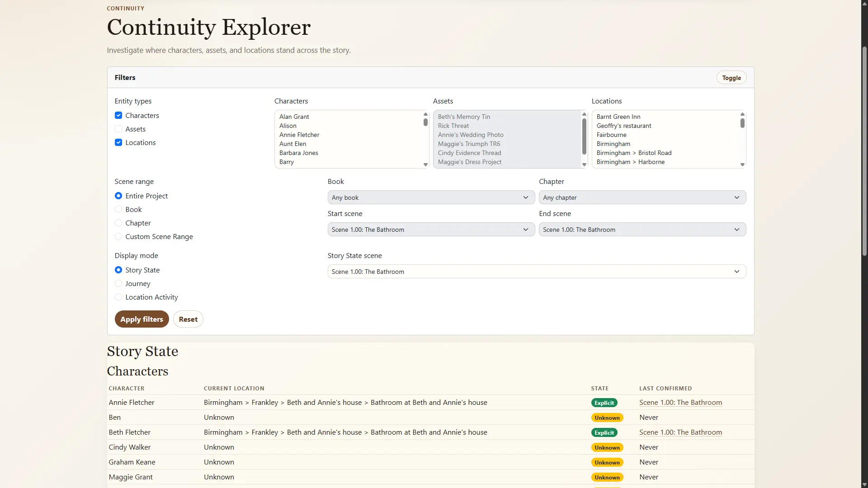Click down arrow of Locations list scrollbar
Image resolution: width=868 pixels, height=488 pixels.
coord(742,164)
